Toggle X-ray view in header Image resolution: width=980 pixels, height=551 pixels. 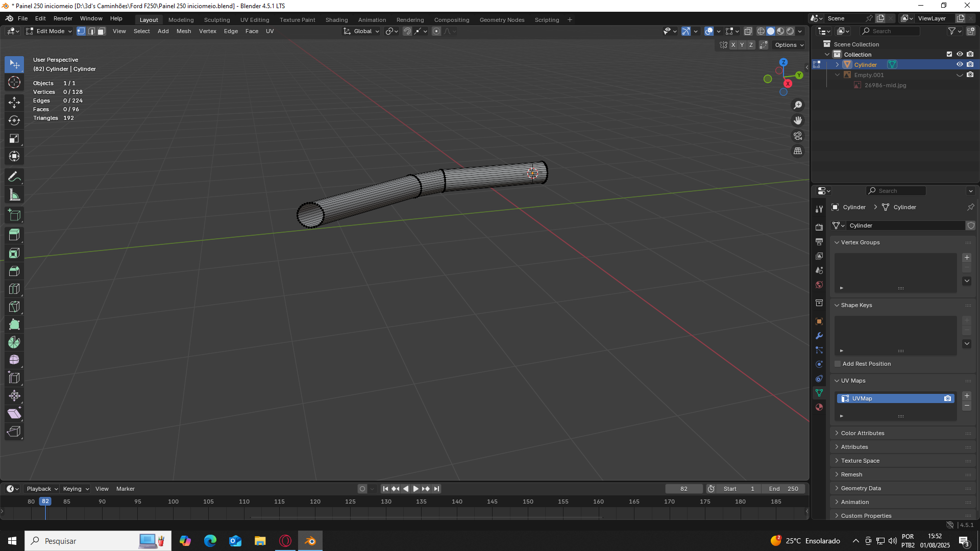point(748,31)
